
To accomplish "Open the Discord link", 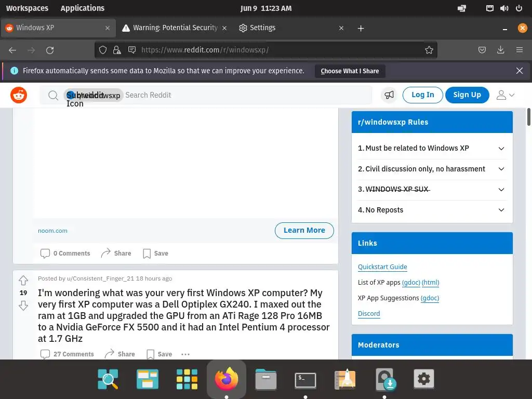I will [x=369, y=313].
